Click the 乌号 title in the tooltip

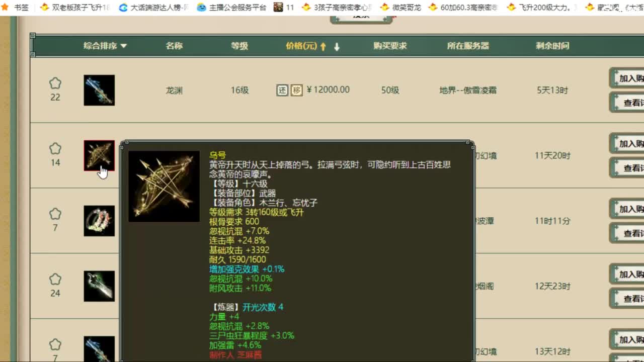pyautogui.click(x=218, y=155)
